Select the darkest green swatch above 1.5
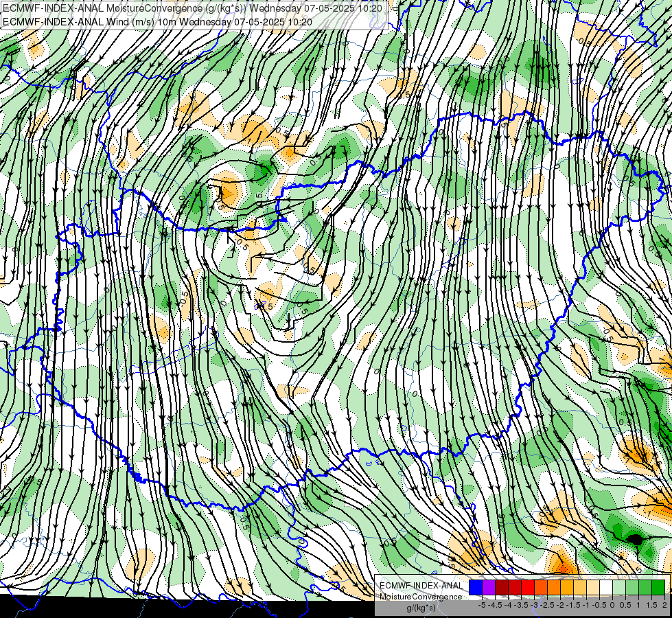Viewport: 672px width, 618px height. click(658, 587)
